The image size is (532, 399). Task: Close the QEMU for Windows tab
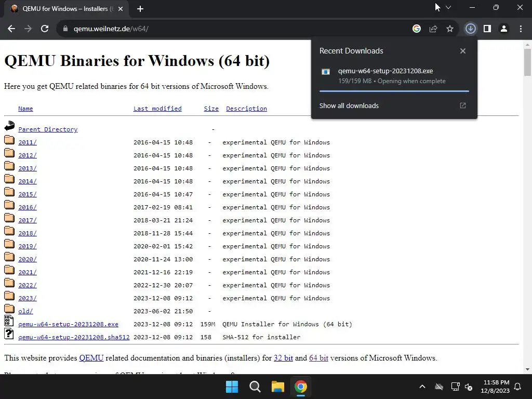click(121, 9)
